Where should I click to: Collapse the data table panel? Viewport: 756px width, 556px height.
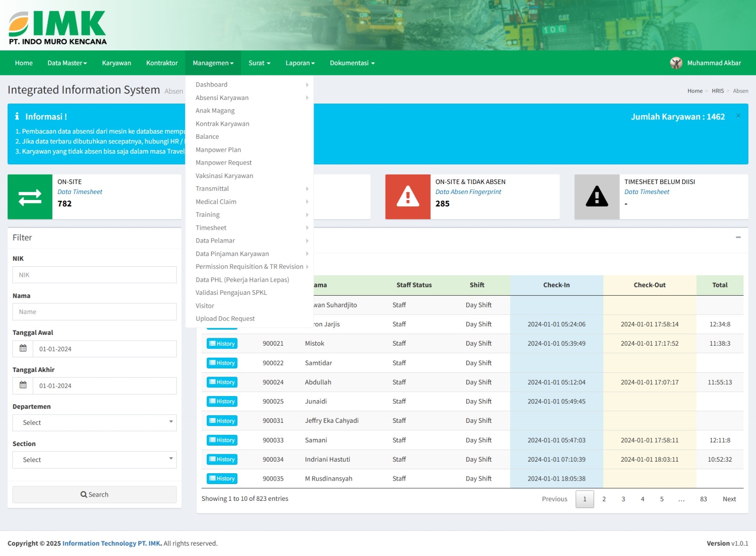click(x=738, y=237)
